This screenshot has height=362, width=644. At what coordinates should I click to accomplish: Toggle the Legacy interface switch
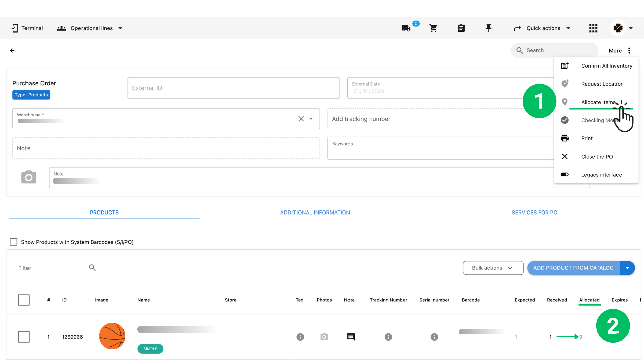565,174
